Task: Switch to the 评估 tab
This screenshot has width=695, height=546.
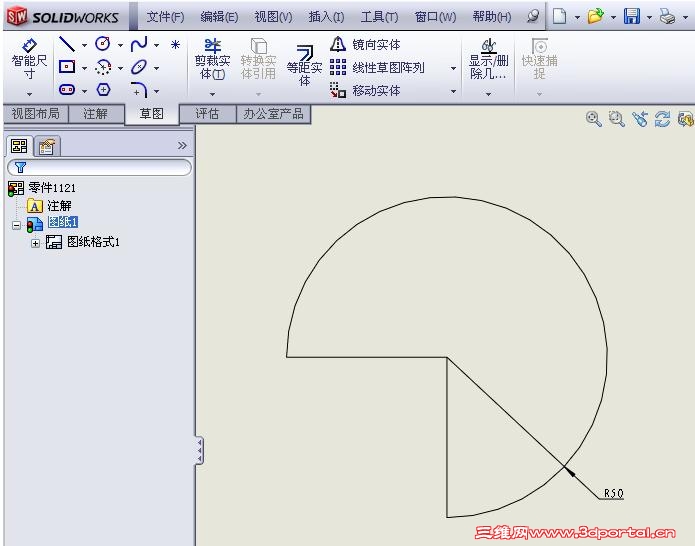Action: 207,114
